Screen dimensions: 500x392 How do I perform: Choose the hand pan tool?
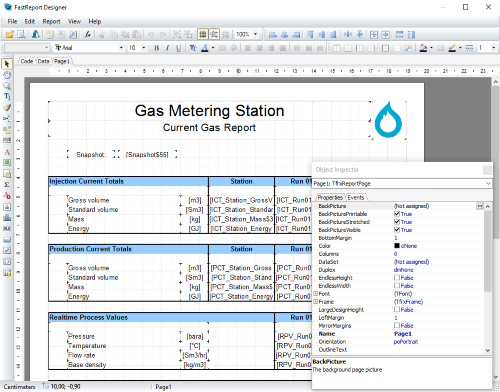pyautogui.click(x=7, y=75)
